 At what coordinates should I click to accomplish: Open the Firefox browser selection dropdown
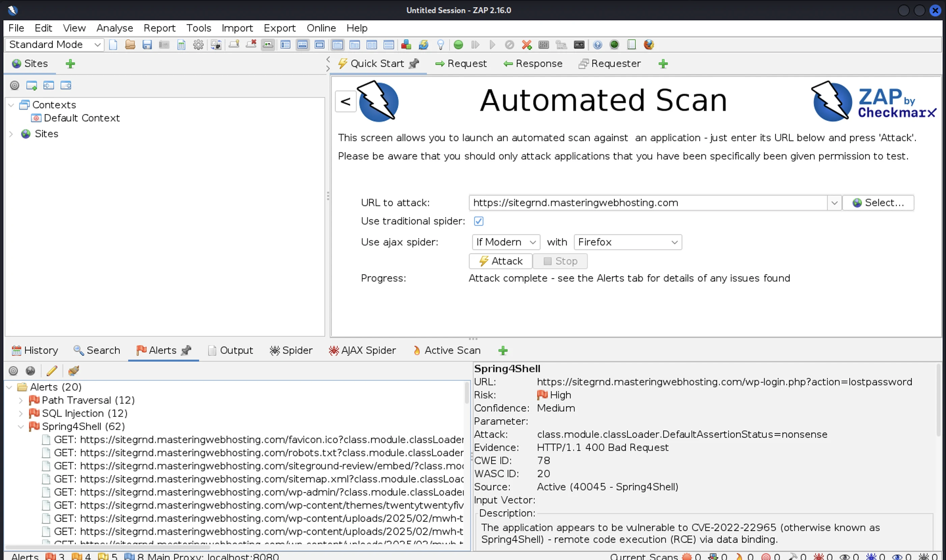(x=628, y=242)
